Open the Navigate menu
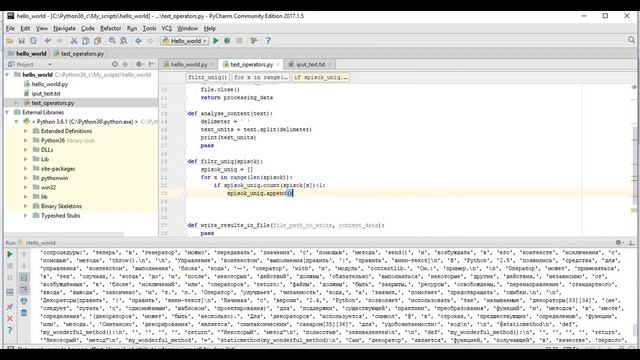This screenshot has height=360, width=640. tap(64, 29)
